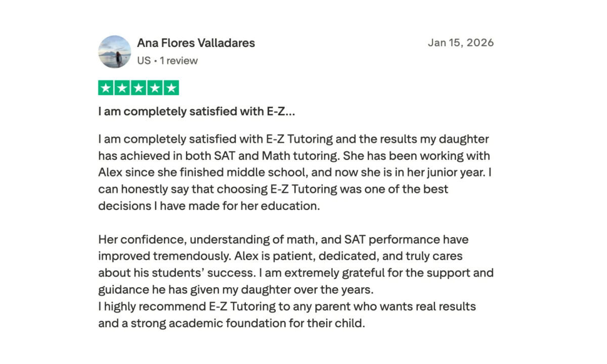Click the final line "and a strong academic foundation"
607x364 pixels.
[x=231, y=323]
